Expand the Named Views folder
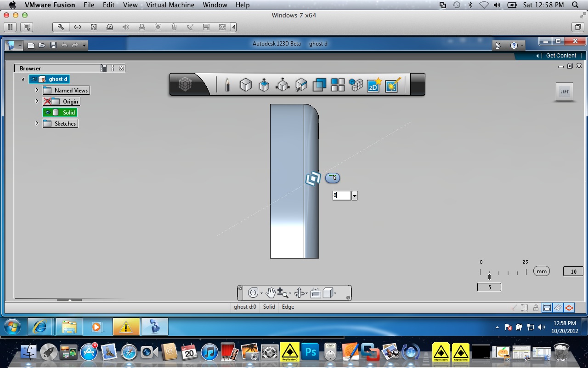The width and height of the screenshot is (588, 368). [37, 90]
